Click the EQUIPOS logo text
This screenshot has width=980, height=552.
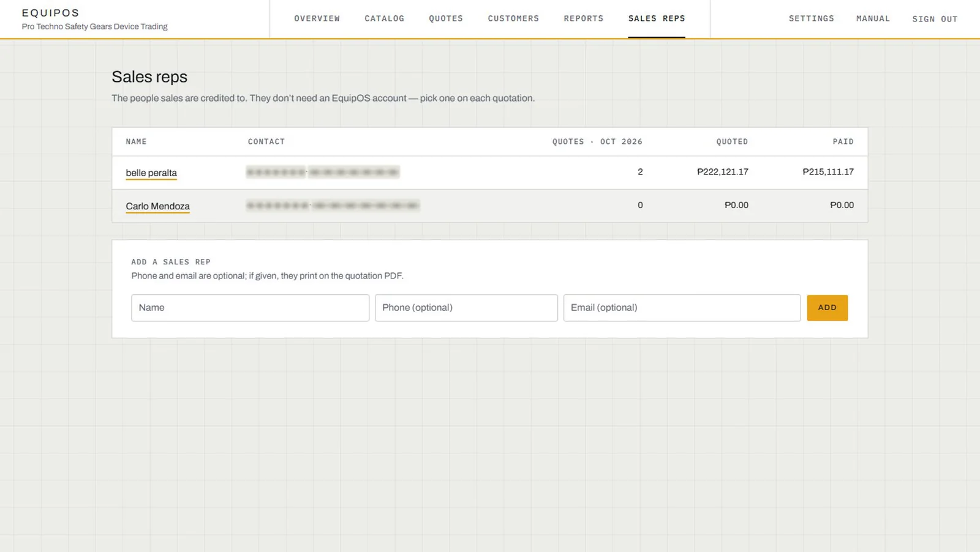click(x=50, y=13)
